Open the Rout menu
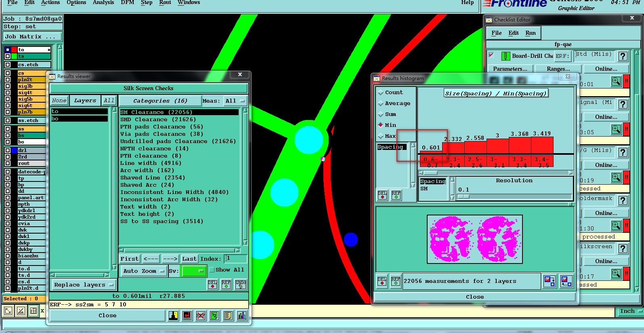The height and width of the screenshot is (333, 644). [x=165, y=2]
